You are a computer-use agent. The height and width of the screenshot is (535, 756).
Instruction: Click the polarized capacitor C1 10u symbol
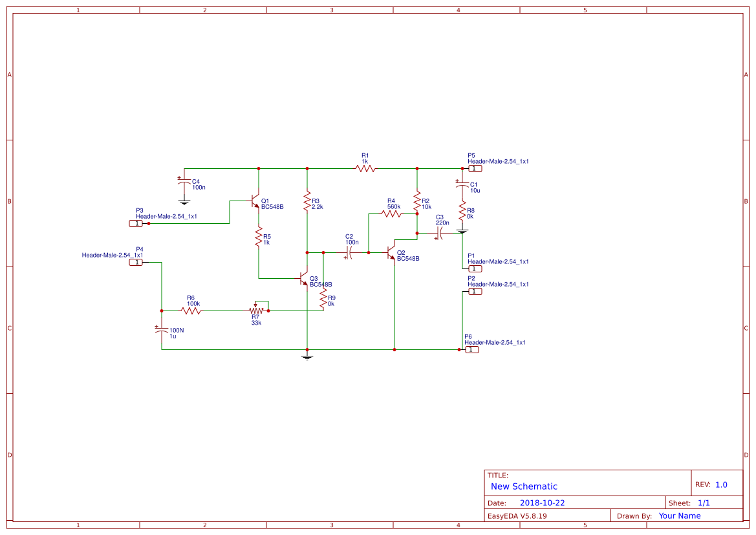(x=464, y=184)
